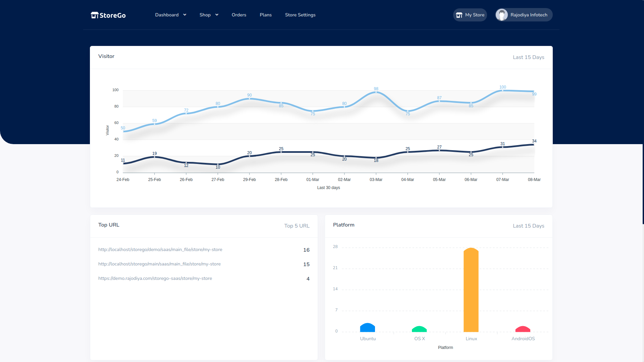644x362 pixels.
Task: Click the blue Ubuntu bar
Action: (x=367, y=328)
